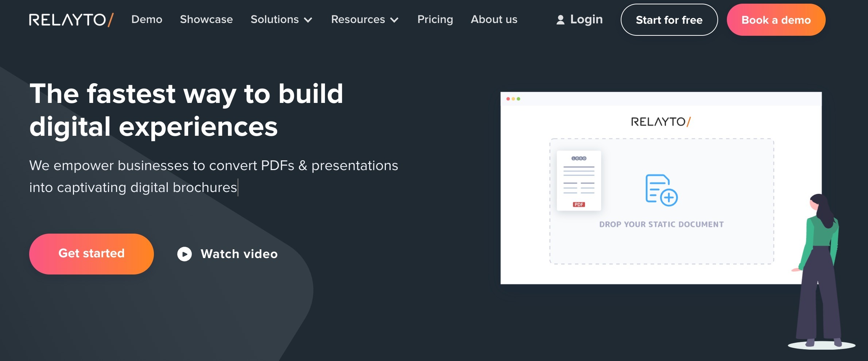
Task: Click the add document icon in the drop zone
Action: point(662,190)
